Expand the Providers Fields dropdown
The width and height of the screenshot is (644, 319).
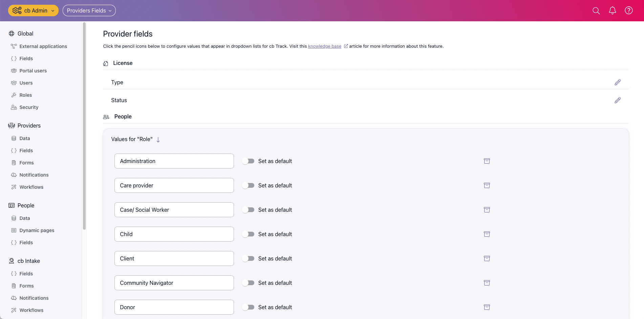[x=89, y=10]
